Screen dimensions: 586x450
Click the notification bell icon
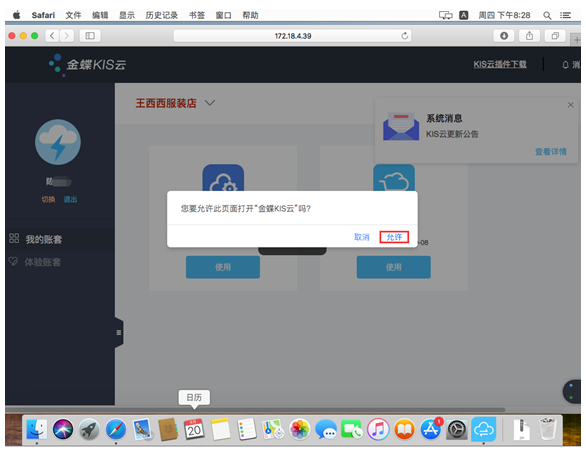point(565,65)
